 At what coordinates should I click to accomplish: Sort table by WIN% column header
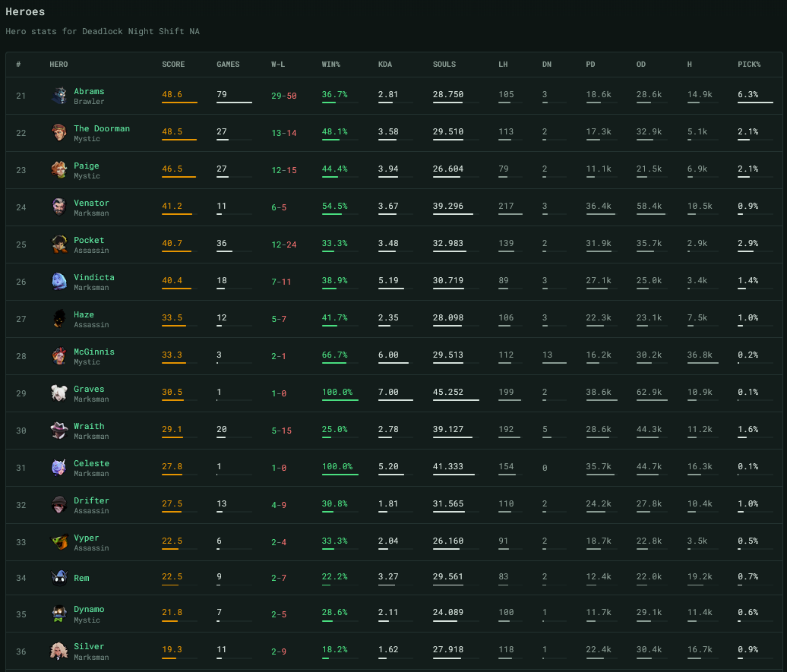[x=330, y=65]
